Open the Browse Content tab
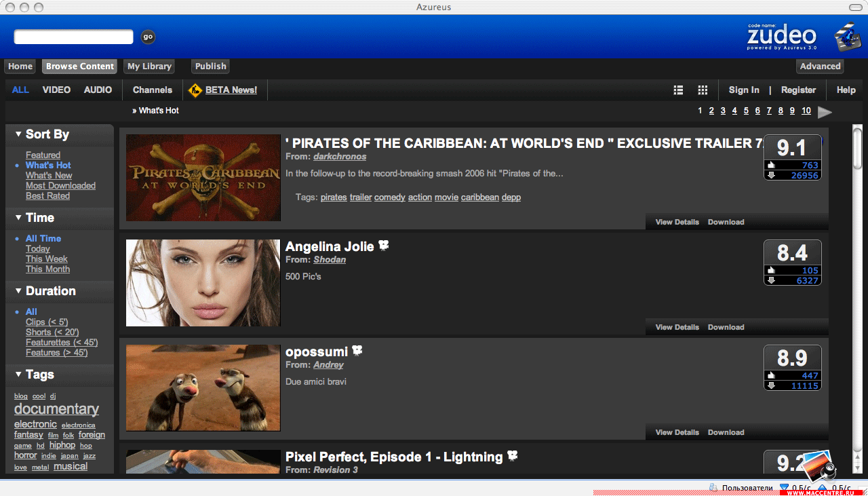Image resolution: width=868 pixels, height=496 pixels. click(x=80, y=66)
